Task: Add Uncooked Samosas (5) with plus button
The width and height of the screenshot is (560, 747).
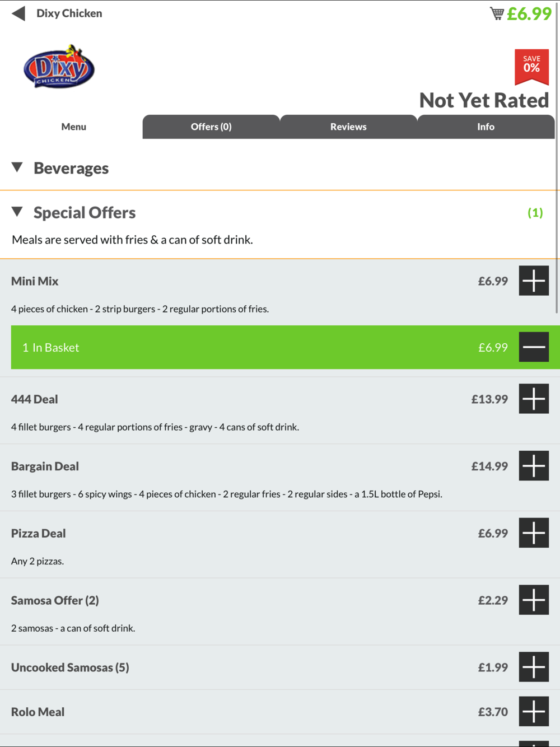Action: pos(534,667)
